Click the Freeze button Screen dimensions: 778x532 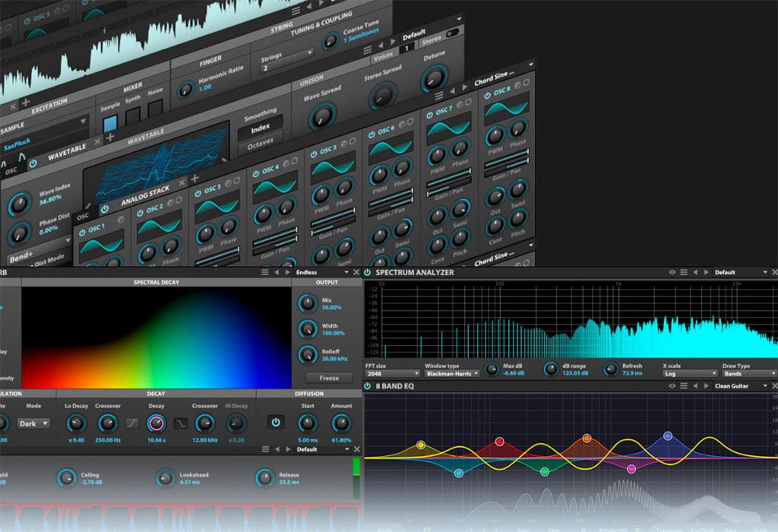[330, 378]
